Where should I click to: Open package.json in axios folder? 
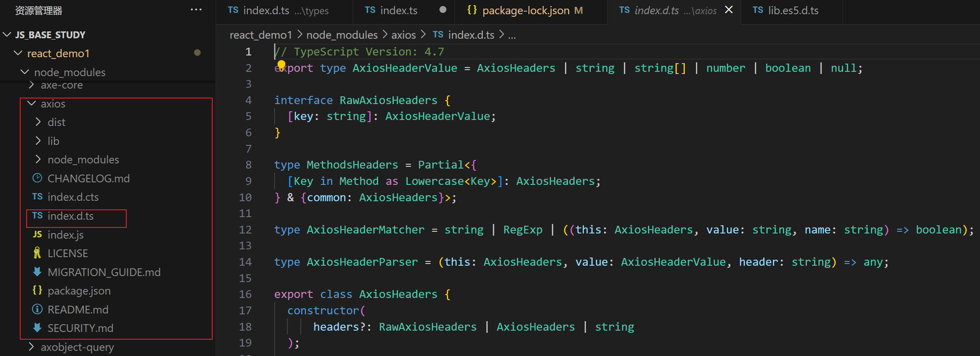coord(79,291)
